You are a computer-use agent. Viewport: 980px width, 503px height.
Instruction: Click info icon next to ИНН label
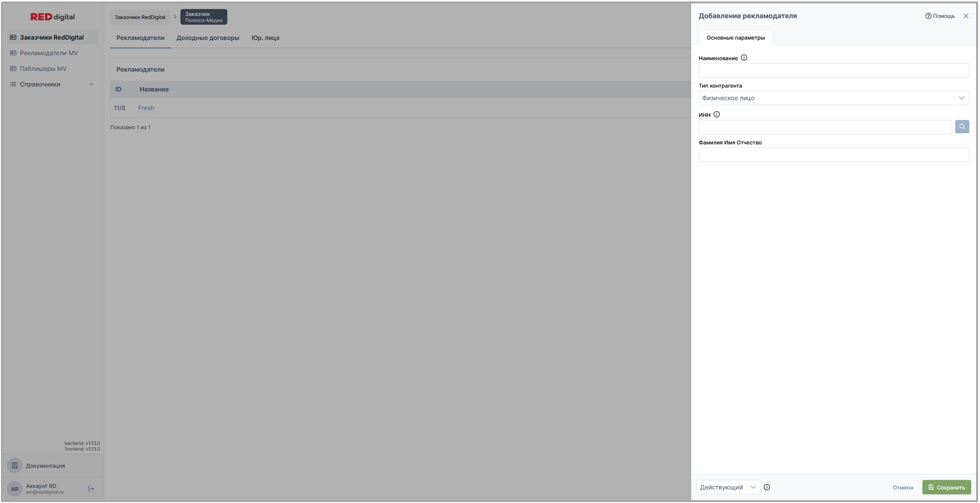717,115
